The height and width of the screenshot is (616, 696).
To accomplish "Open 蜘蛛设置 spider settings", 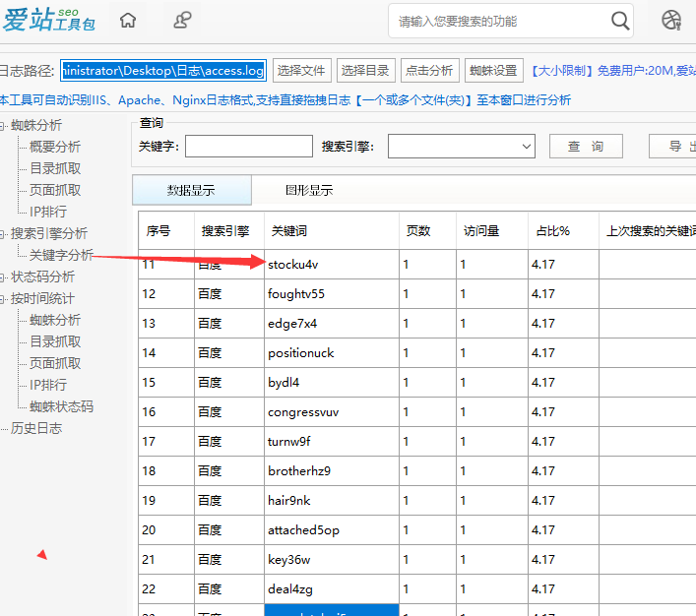I will point(493,70).
